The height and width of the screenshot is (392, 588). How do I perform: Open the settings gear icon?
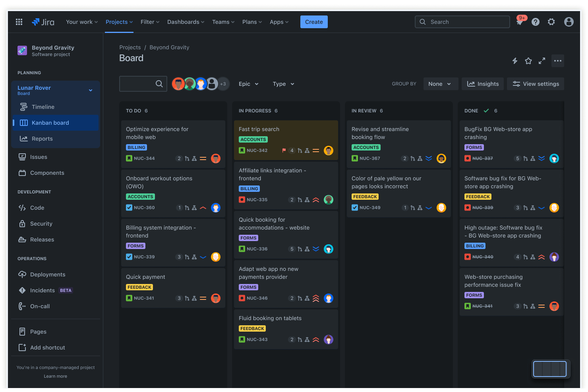(x=551, y=22)
